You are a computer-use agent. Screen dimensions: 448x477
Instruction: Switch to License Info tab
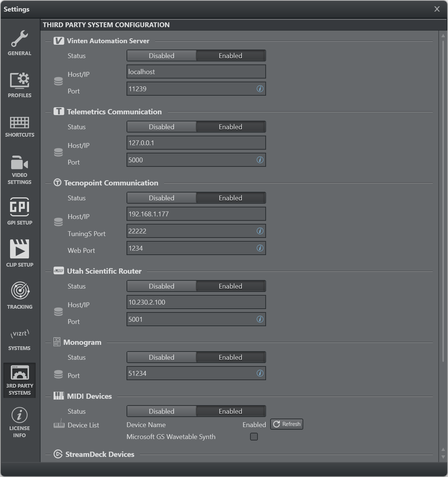pos(19,422)
